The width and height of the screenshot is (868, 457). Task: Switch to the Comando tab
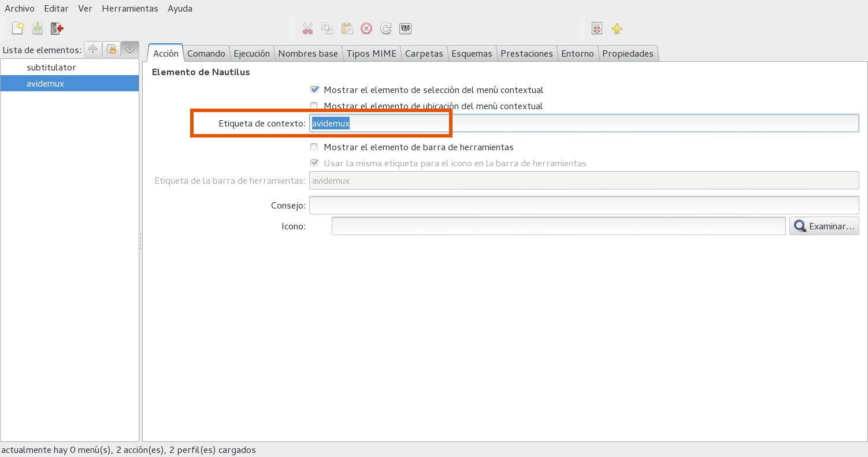tap(206, 53)
